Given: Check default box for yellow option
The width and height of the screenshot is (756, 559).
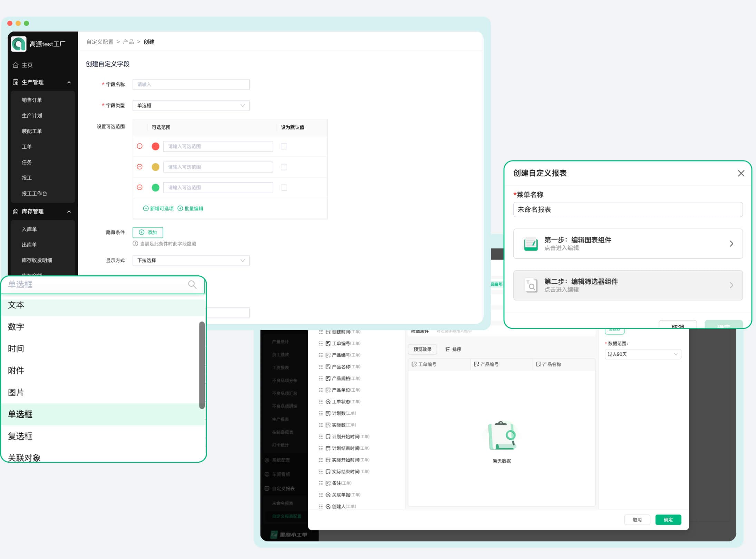Looking at the screenshot, I should click(x=284, y=167).
